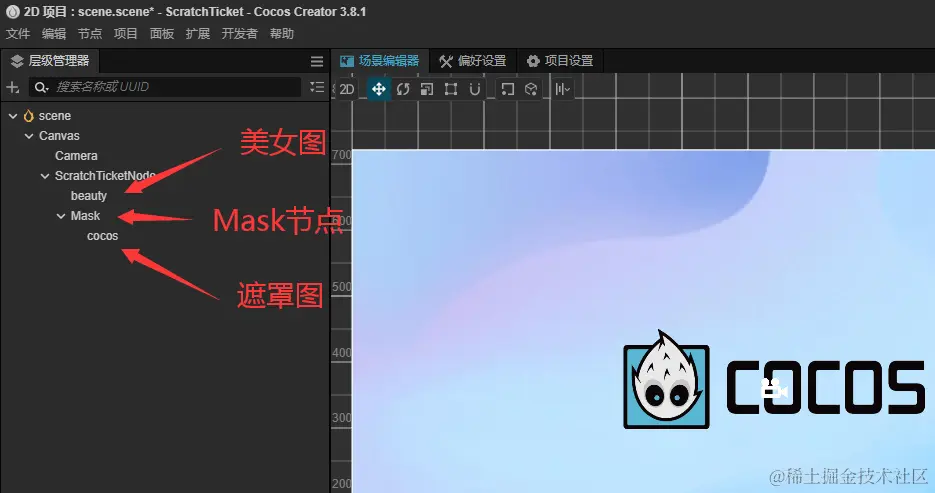Collapse the scene root node
Screen dimensions: 935x493
pos(13,116)
